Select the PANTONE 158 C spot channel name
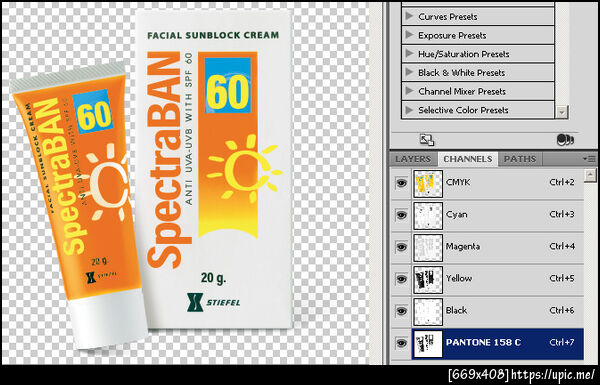This screenshot has width=600, height=385. 483,343
